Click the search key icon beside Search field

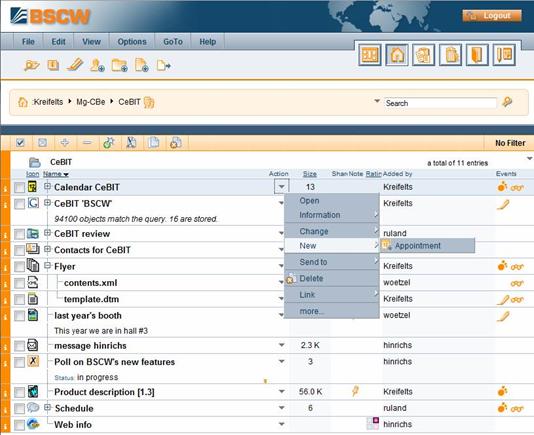click(x=507, y=102)
